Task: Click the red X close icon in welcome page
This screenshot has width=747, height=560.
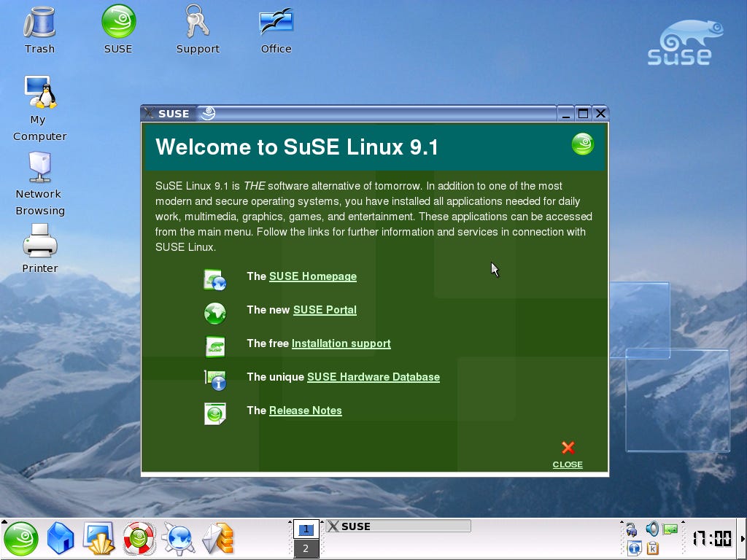Action: tap(568, 448)
